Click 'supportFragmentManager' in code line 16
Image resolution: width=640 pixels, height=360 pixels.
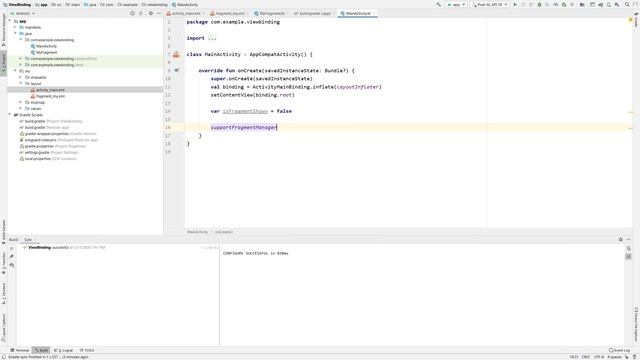tap(244, 127)
